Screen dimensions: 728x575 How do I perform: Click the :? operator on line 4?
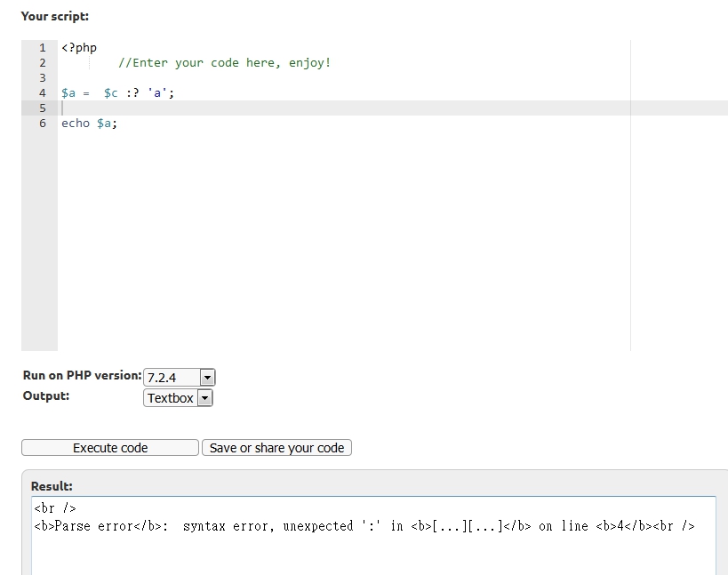(x=132, y=93)
